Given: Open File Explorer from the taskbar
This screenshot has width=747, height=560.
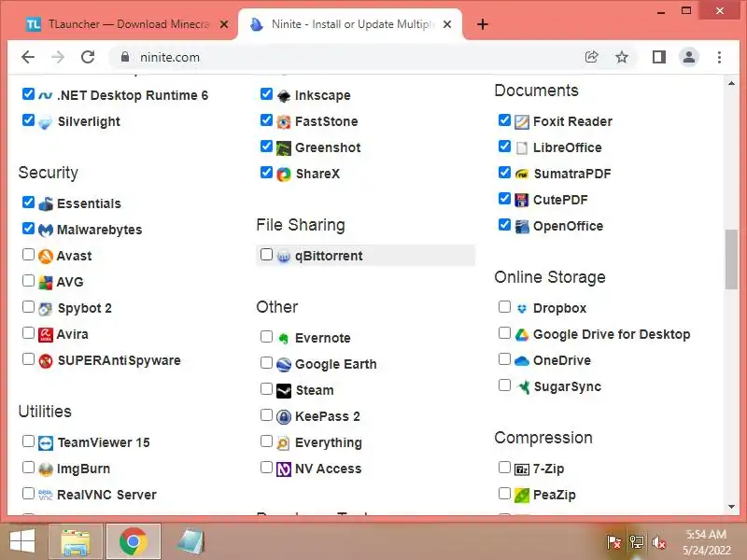Looking at the screenshot, I should tap(76, 541).
